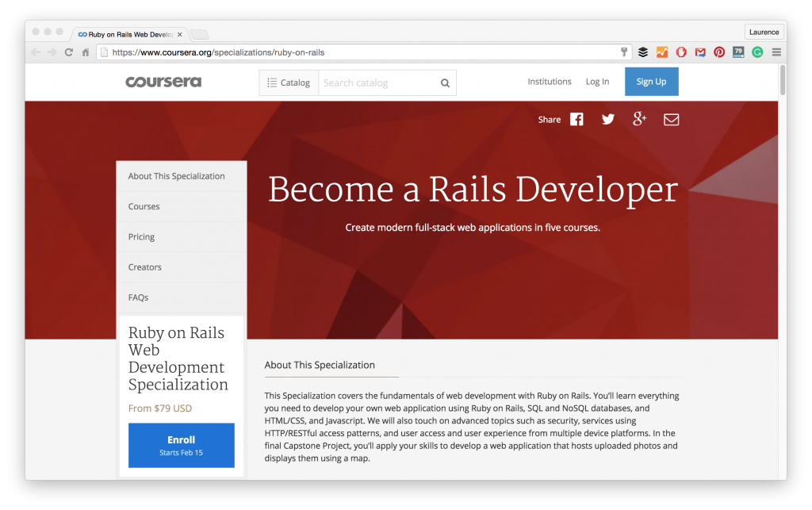Image resolution: width=812 pixels, height=510 pixels.
Task: Open the Institutions link
Action: click(550, 82)
